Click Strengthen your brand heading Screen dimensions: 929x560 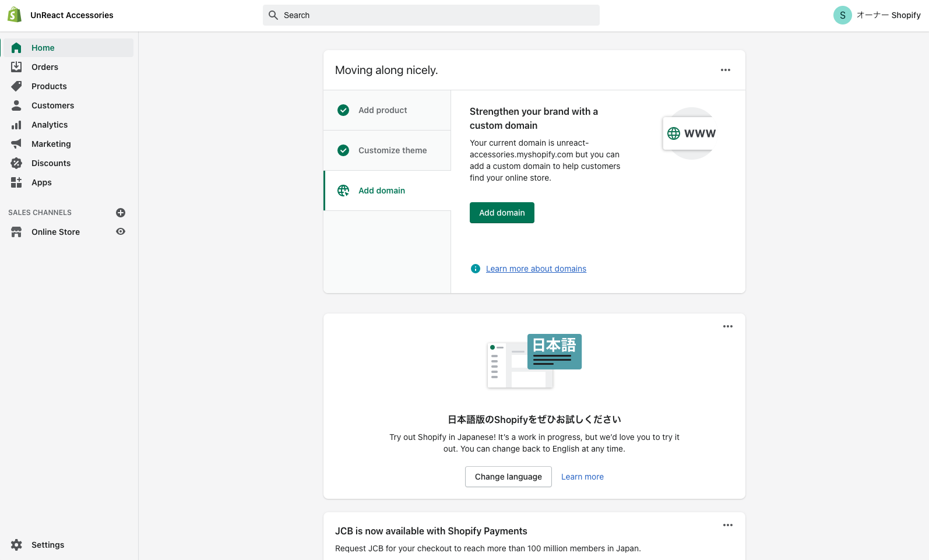[534, 118]
